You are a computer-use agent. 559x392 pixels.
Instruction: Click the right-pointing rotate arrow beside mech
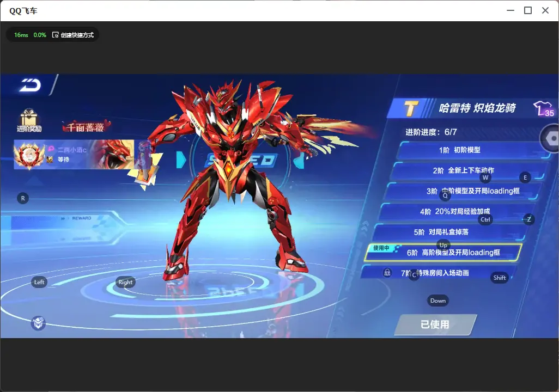click(181, 160)
